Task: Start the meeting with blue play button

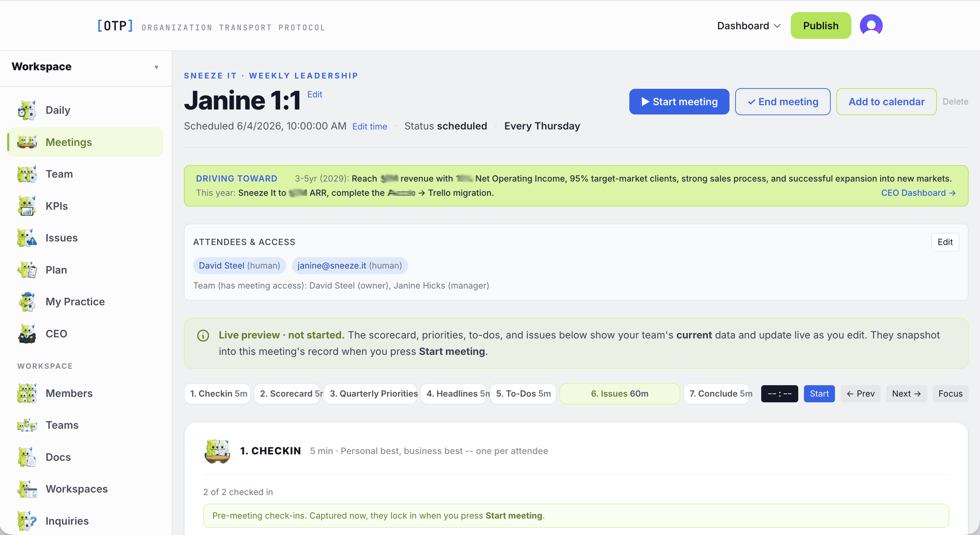Action: [679, 102]
